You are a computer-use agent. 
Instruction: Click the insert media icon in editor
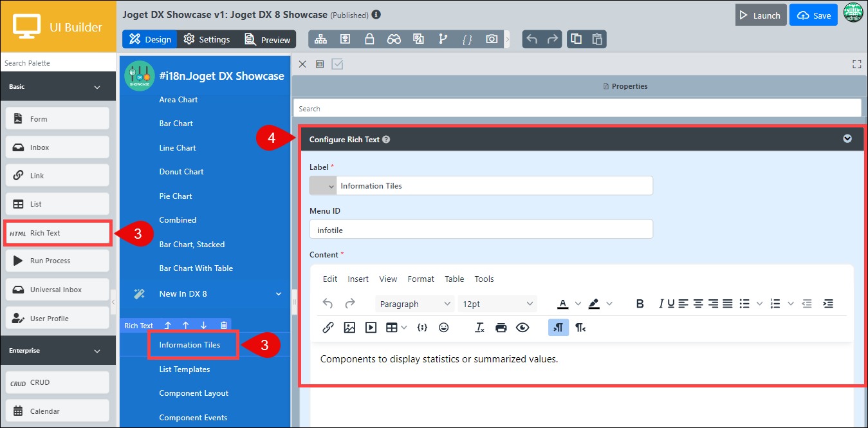click(x=371, y=328)
